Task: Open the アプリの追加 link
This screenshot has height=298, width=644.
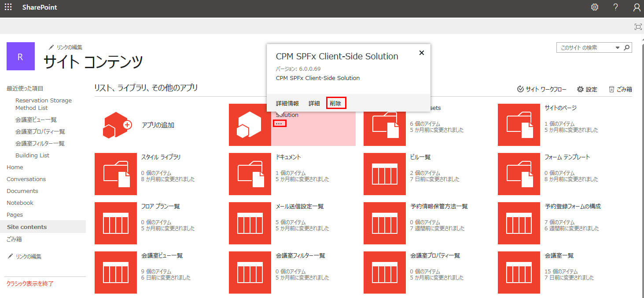Action: coord(158,125)
